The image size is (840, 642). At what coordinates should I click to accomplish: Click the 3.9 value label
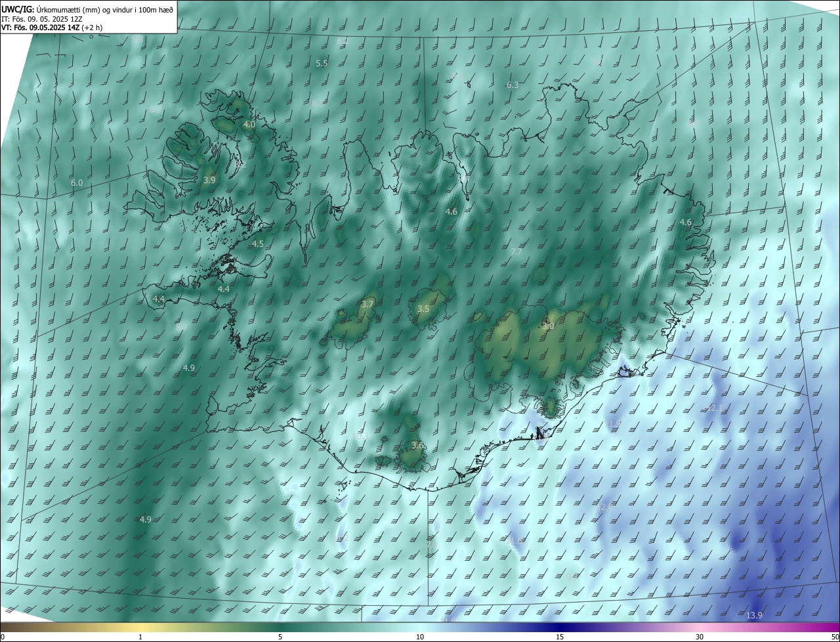(x=209, y=180)
